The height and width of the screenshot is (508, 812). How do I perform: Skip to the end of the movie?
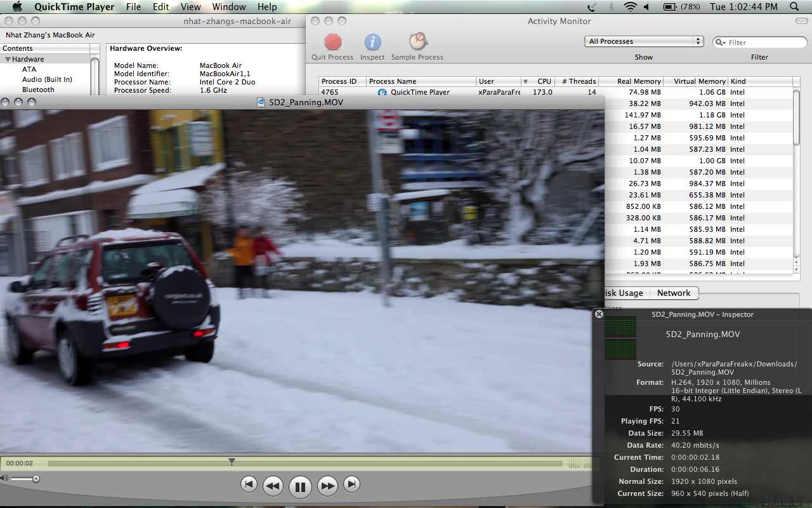[351, 485]
